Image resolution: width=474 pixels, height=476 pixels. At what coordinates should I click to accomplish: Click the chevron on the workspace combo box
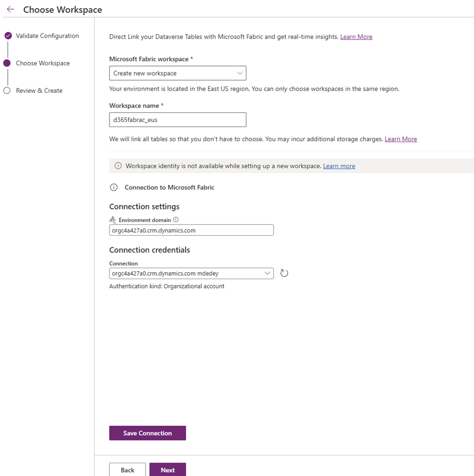click(x=240, y=73)
